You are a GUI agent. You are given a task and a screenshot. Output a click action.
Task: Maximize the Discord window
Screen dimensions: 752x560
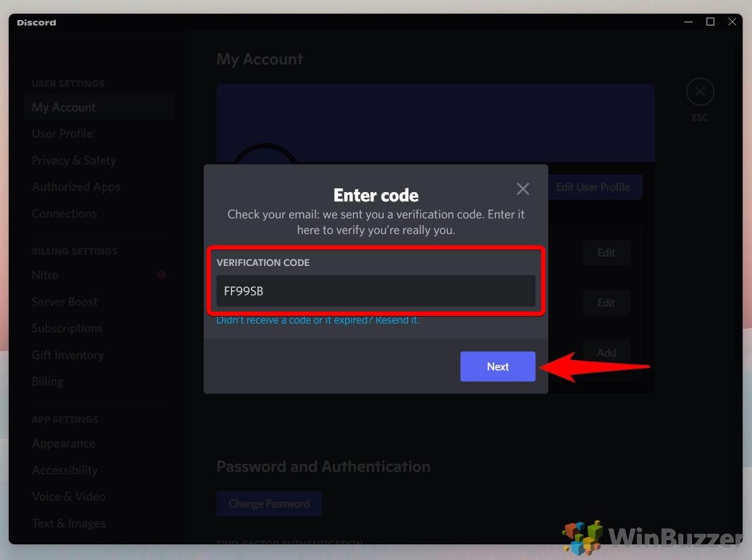710,22
